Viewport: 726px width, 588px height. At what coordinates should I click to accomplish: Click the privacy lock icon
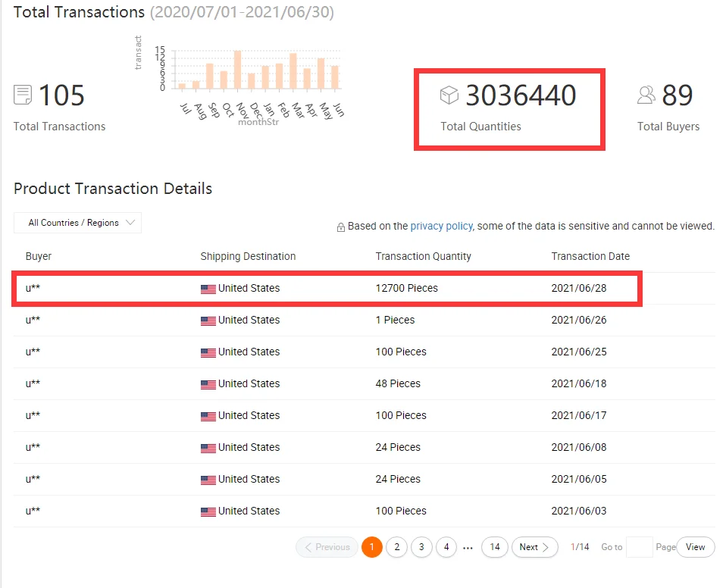[341, 227]
